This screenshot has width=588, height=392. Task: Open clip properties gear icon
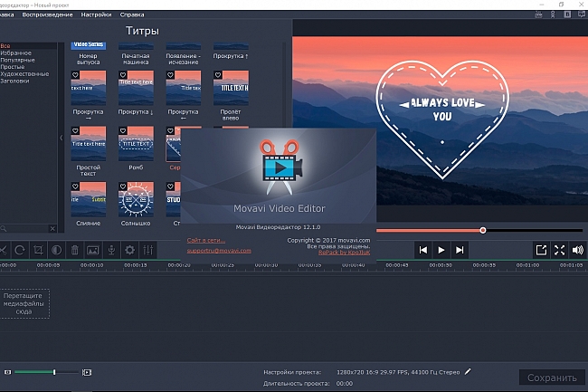tap(129, 250)
